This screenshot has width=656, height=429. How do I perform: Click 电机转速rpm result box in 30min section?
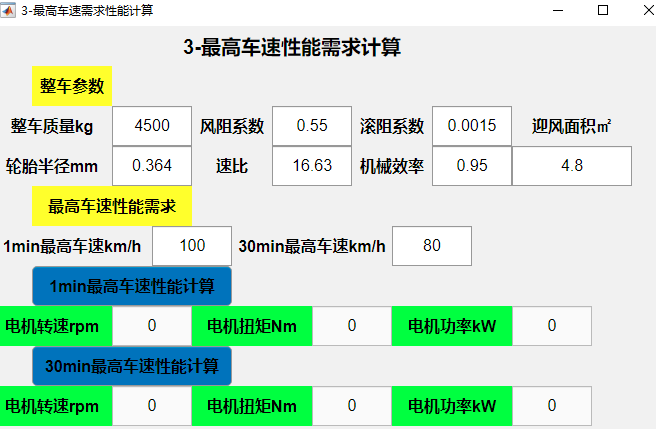pyautogui.click(x=152, y=406)
